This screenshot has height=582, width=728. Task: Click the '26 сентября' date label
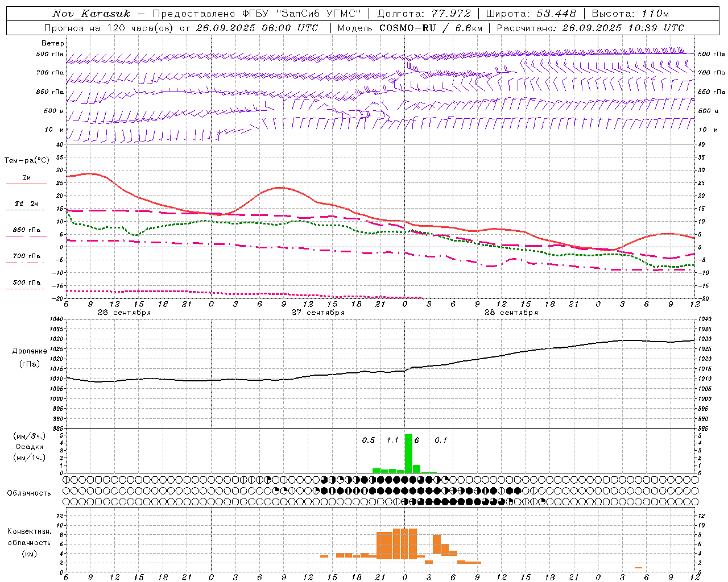(x=125, y=313)
